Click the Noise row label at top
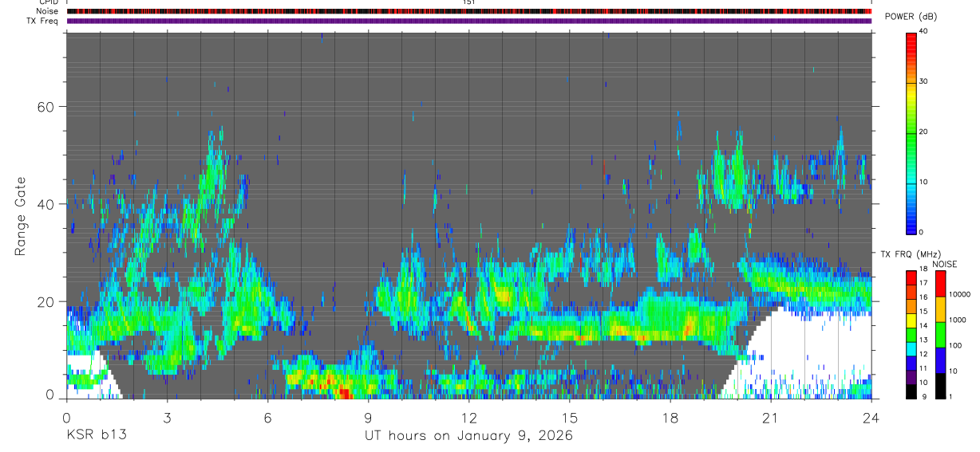 (x=49, y=11)
